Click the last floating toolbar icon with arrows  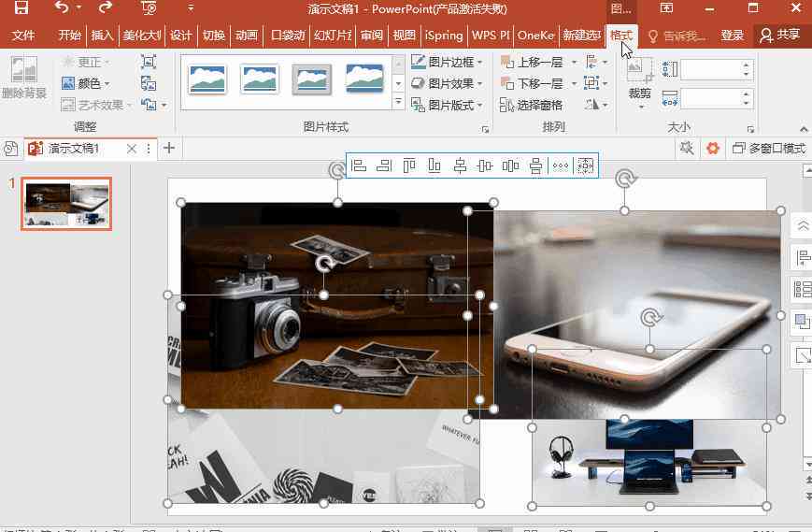(585, 165)
